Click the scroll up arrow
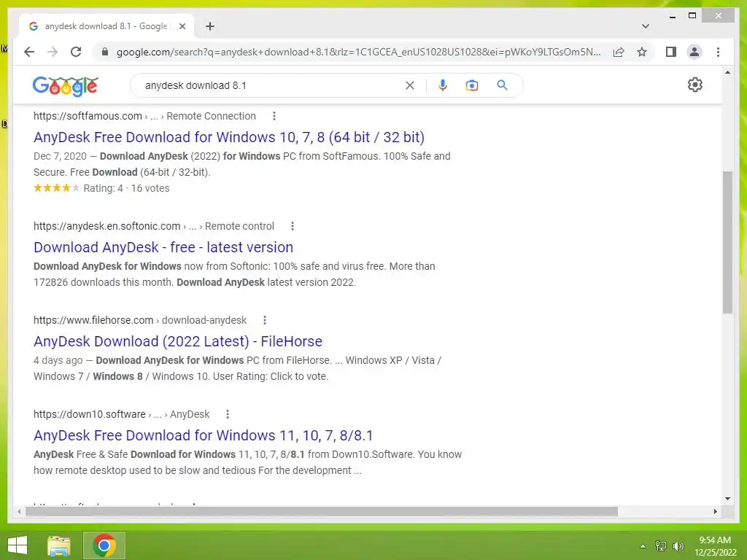747x560 pixels. click(727, 72)
